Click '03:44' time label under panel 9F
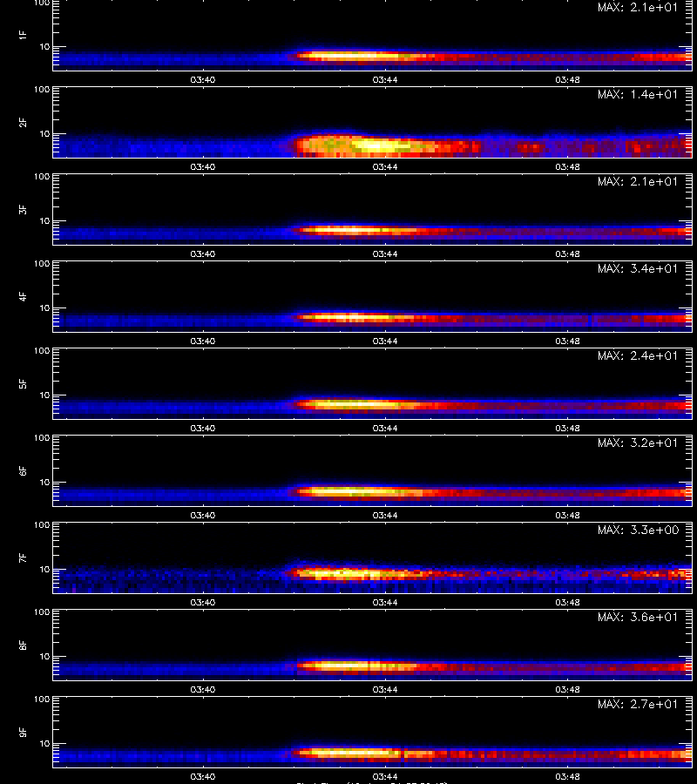Screen dimensions: 697x784 pyautogui.click(x=385, y=776)
